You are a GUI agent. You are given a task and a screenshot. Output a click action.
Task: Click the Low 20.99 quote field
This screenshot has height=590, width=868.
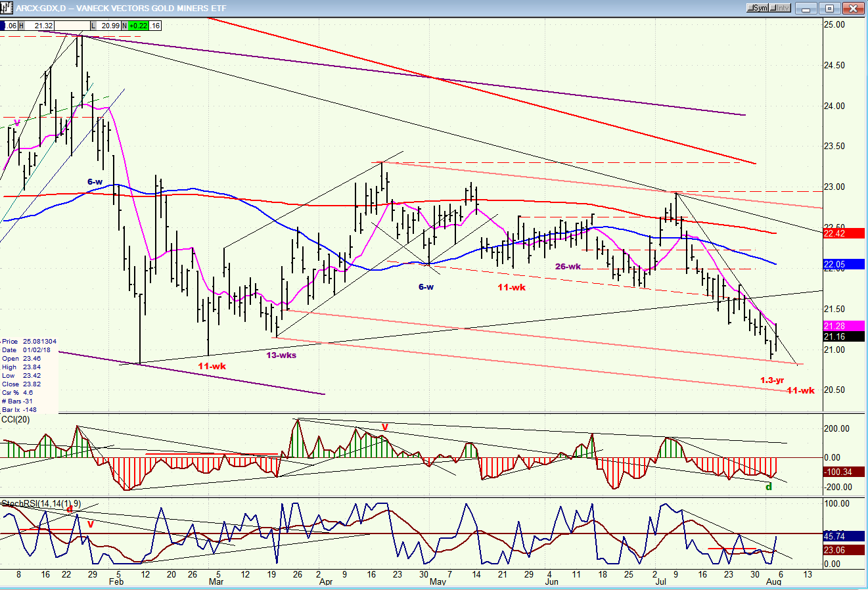pyautogui.click(x=109, y=26)
